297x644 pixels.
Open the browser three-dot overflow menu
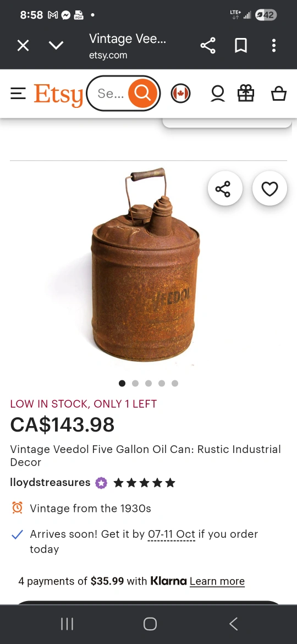tap(273, 45)
